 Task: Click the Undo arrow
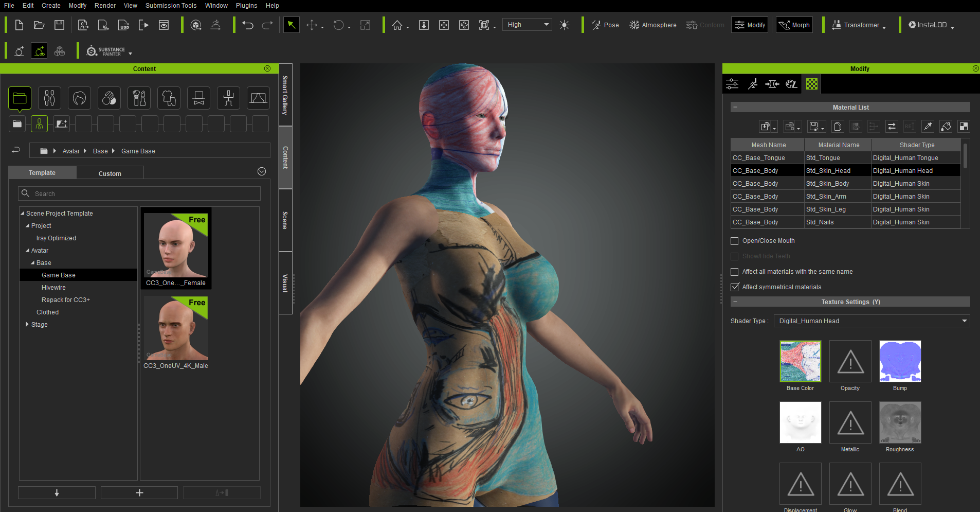[248, 25]
